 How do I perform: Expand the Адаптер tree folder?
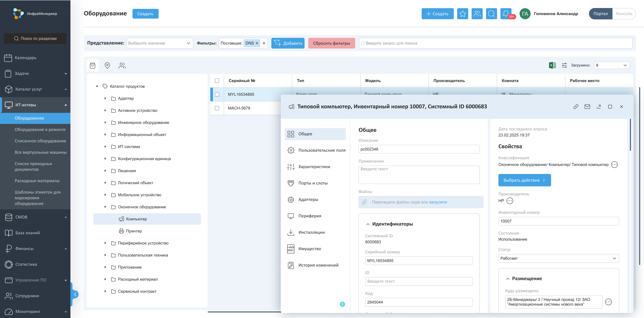[x=105, y=98]
